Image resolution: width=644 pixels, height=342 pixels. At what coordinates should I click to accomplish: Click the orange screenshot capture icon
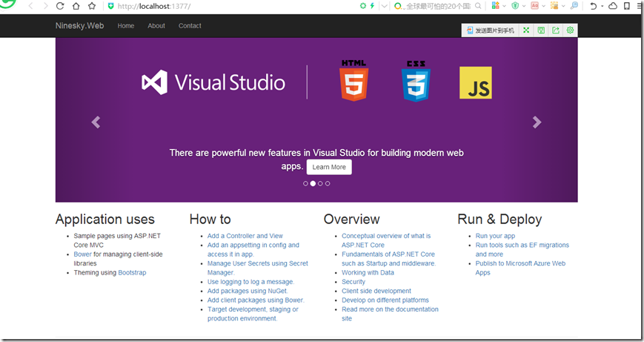click(x=554, y=6)
